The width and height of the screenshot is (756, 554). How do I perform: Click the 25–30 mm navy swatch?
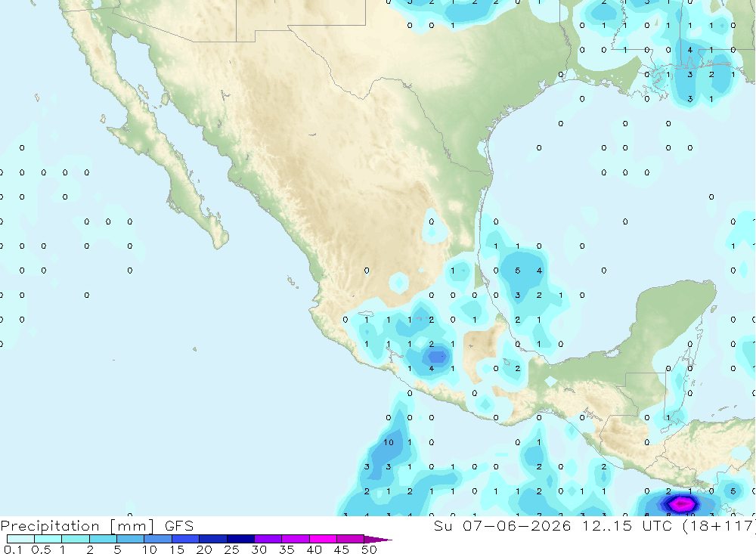(x=240, y=539)
